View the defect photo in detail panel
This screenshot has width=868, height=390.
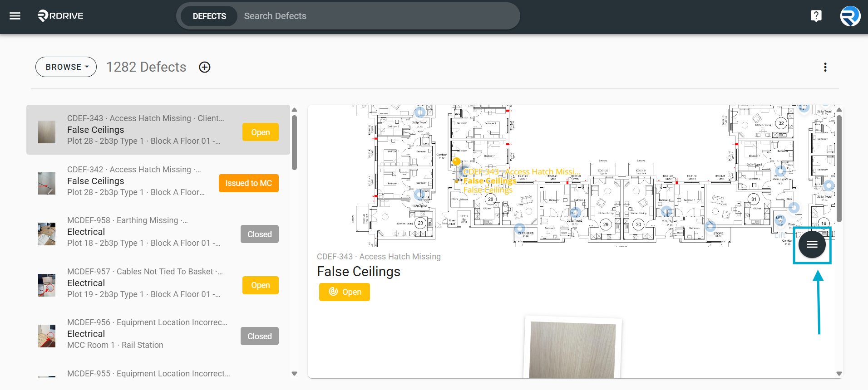(x=573, y=348)
